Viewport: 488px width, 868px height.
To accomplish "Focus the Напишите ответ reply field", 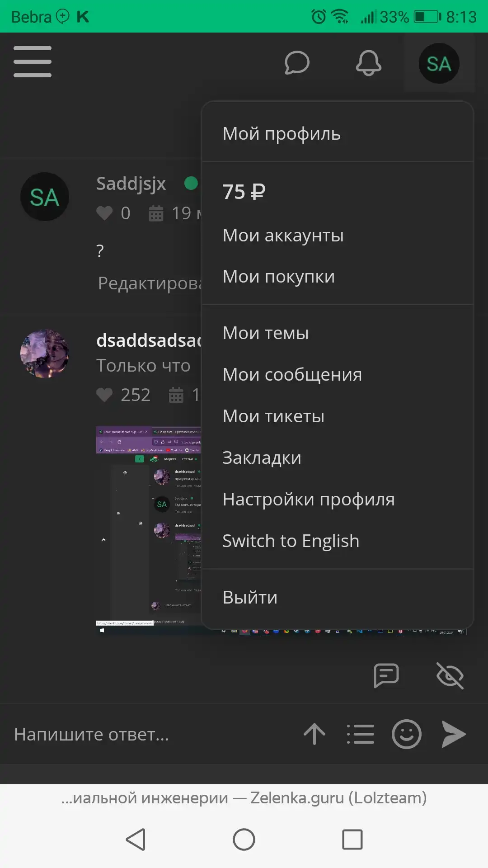I will click(149, 734).
